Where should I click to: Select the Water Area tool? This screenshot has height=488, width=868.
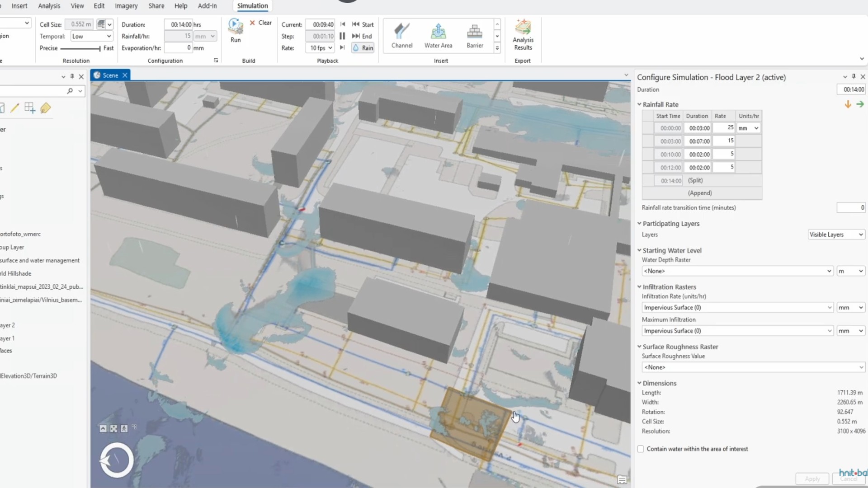pos(438,35)
